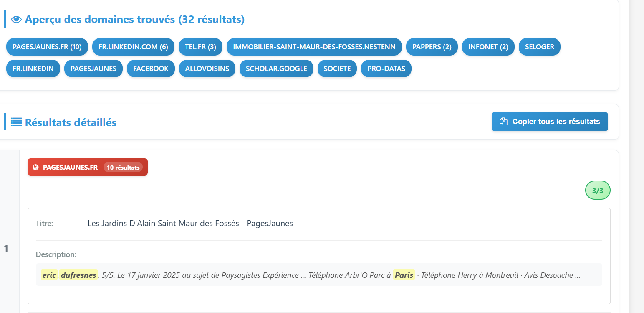Viewport: 644px width, 313px height.
Task: Click the SOCIETE domain chip
Action: pos(337,69)
